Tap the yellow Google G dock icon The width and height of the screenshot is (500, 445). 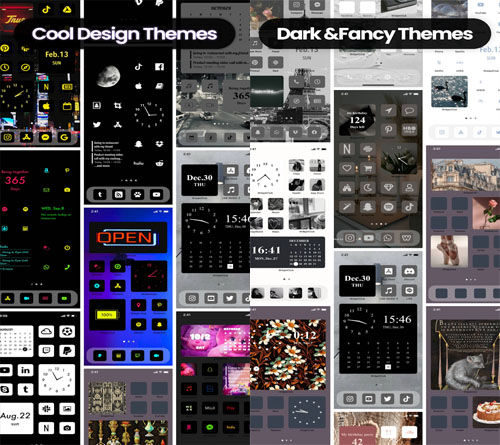click(x=64, y=137)
